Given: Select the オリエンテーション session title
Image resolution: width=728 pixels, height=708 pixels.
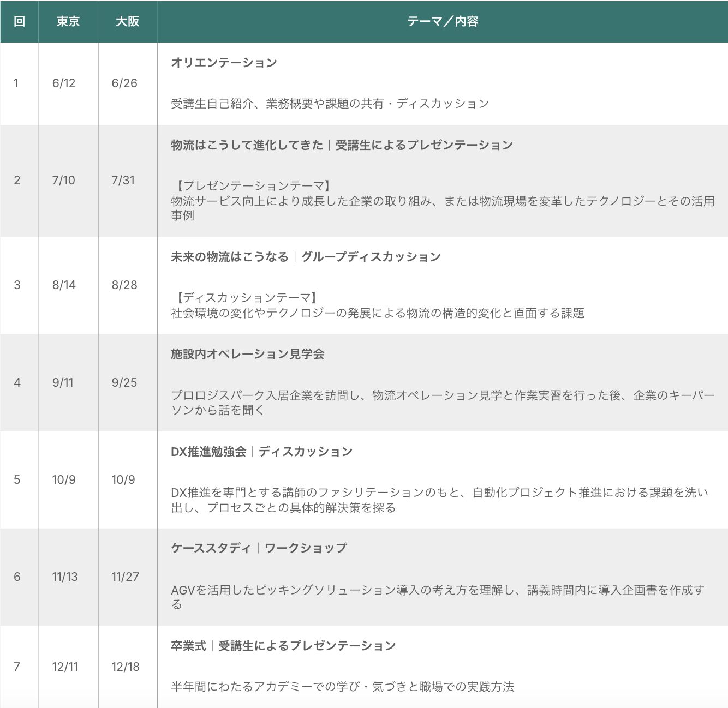Looking at the screenshot, I should click(x=224, y=63).
